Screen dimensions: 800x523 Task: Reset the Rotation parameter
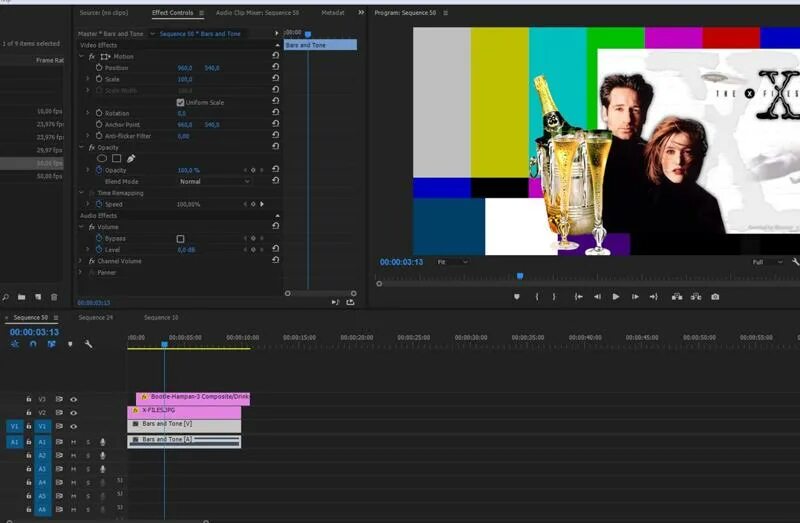pos(276,112)
